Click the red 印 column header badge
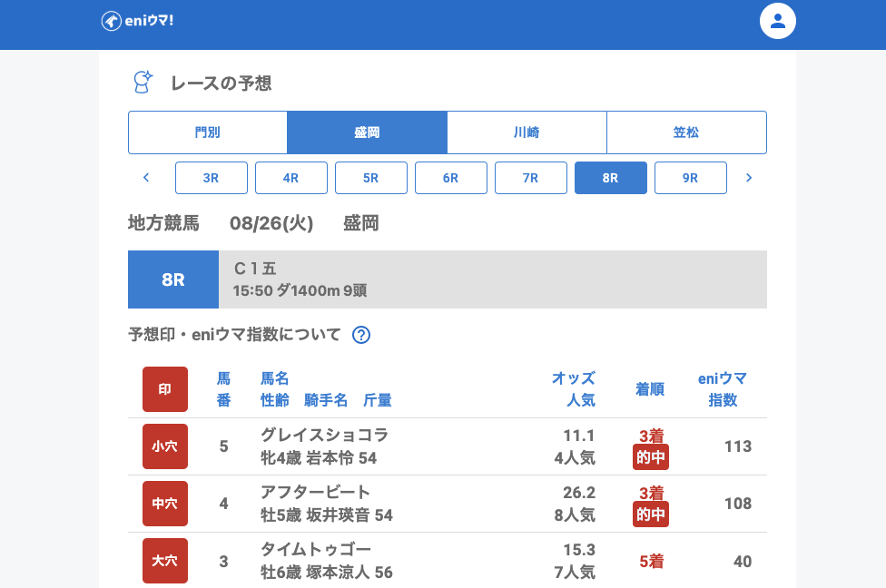The width and height of the screenshot is (886, 588). (165, 389)
